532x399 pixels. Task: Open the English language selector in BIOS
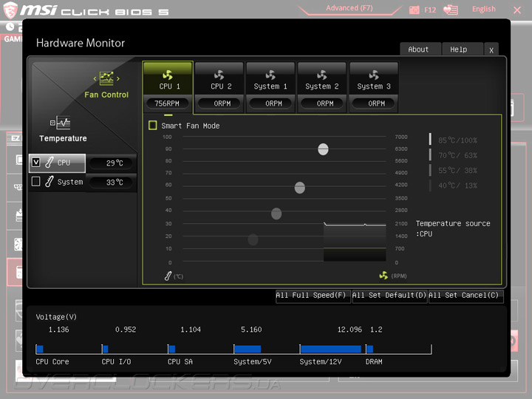coord(484,9)
